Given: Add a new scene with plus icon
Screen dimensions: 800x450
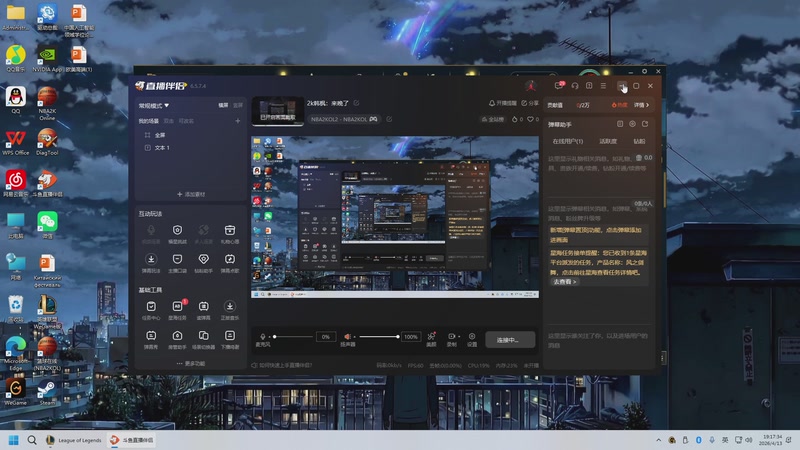Looking at the screenshot, I should [238, 121].
